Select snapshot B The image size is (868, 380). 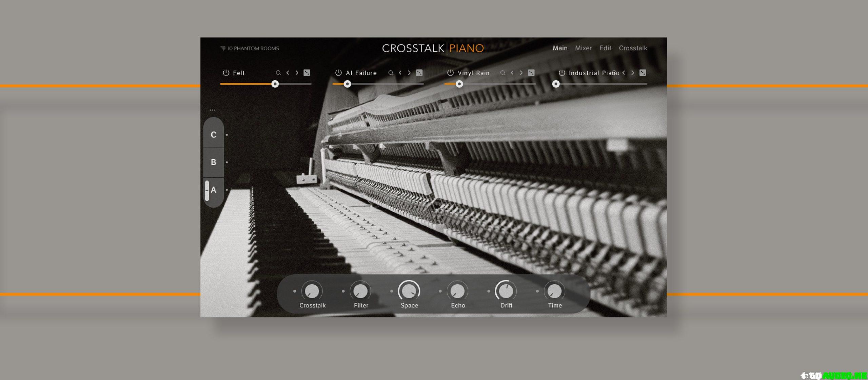click(213, 162)
